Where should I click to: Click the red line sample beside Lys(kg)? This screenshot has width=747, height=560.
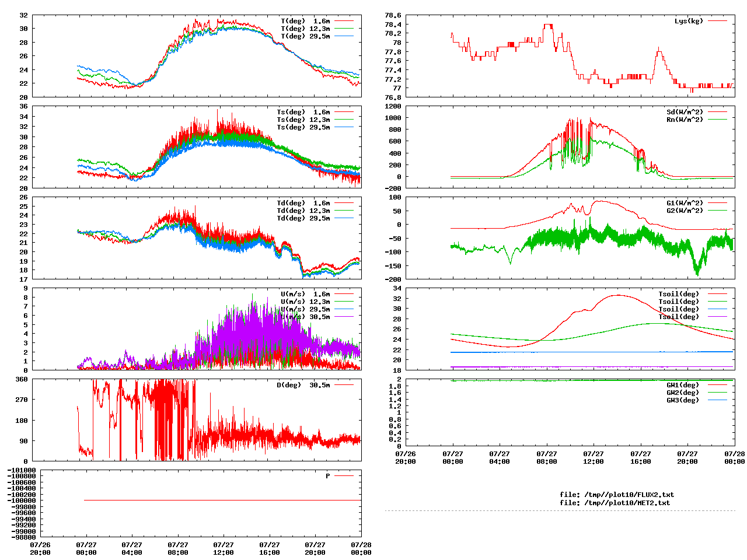717,21
